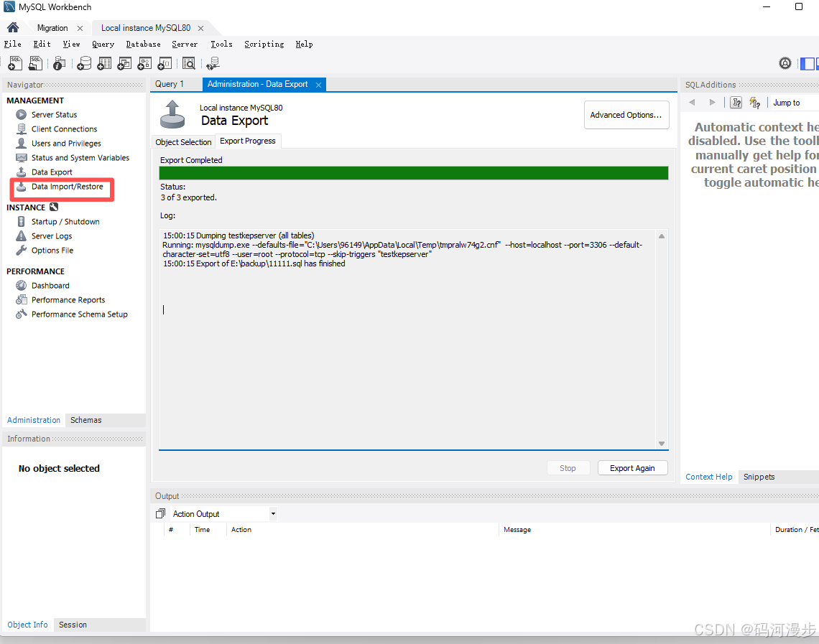Select the Context Help tab

709,477
